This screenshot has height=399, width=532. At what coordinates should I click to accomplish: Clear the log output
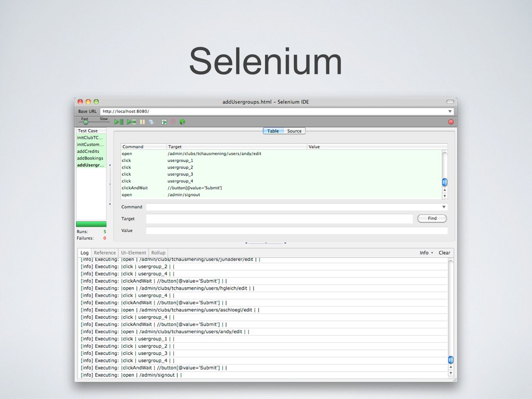[444, 253]
